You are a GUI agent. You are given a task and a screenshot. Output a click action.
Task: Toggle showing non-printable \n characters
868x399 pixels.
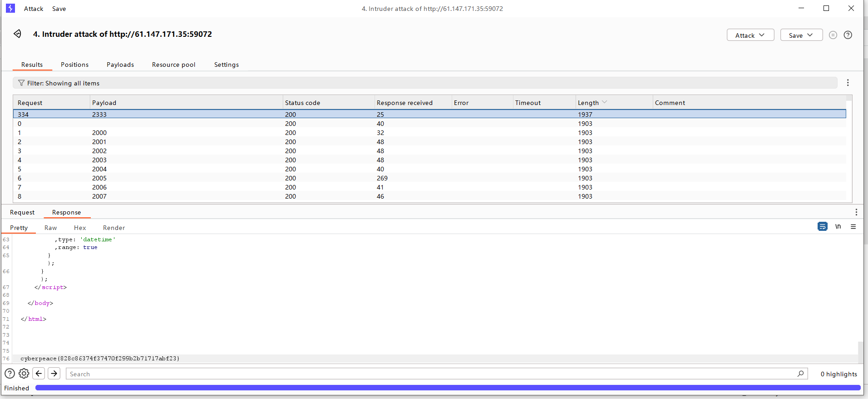coord(838,227)
